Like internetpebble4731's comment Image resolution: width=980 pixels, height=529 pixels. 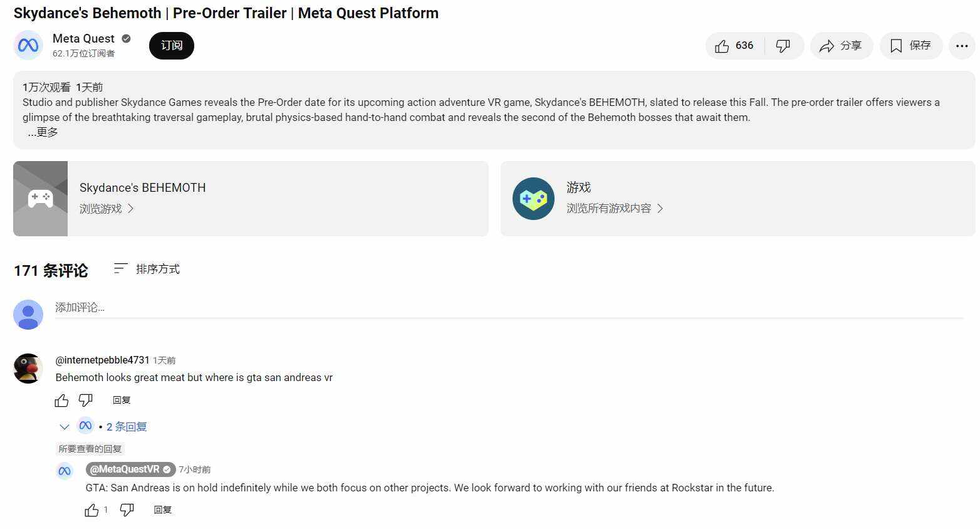click(61, 401)
